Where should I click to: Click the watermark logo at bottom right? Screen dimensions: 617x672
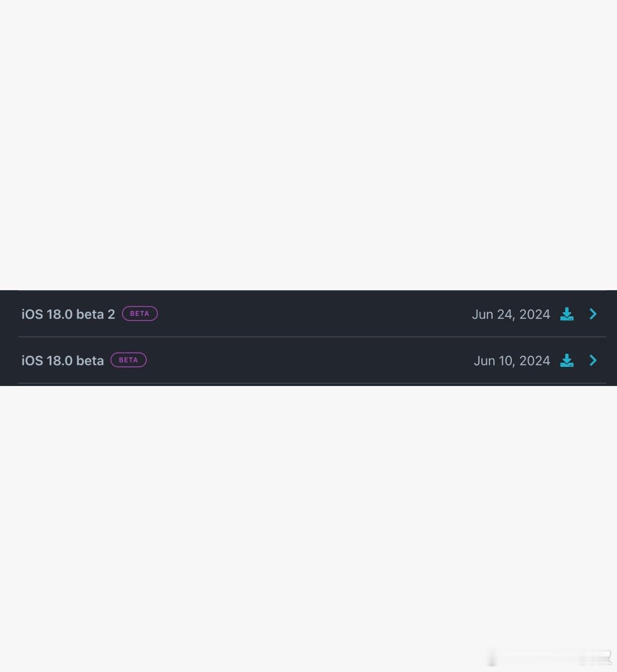(x=549, y=658)
